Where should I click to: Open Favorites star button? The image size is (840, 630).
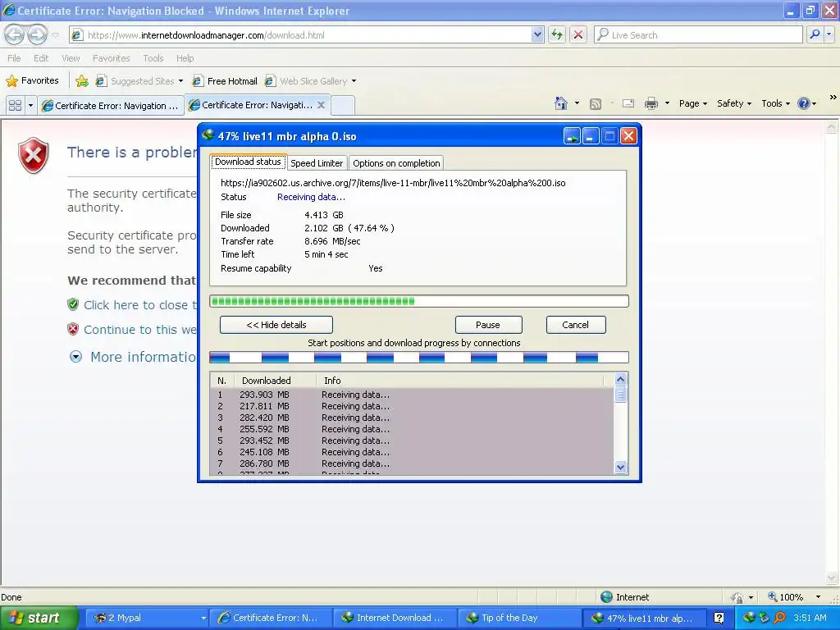33,81
